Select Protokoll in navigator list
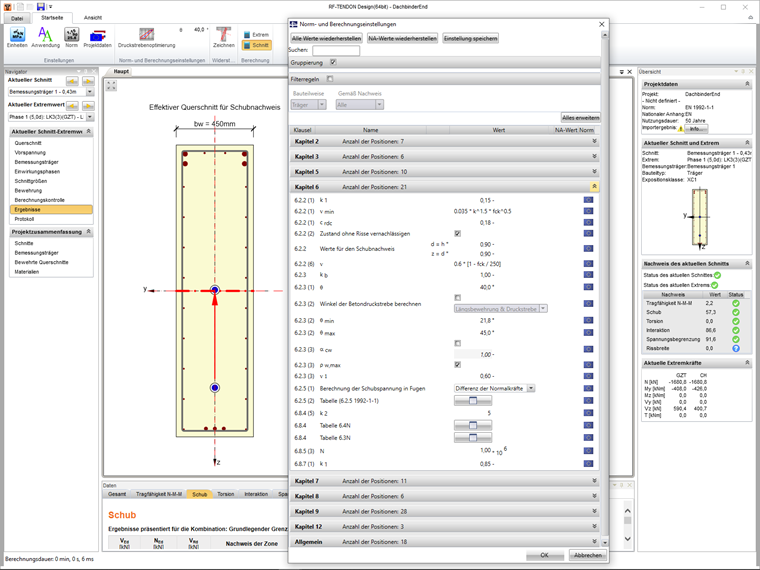760x570 pixels. [24, 219]
